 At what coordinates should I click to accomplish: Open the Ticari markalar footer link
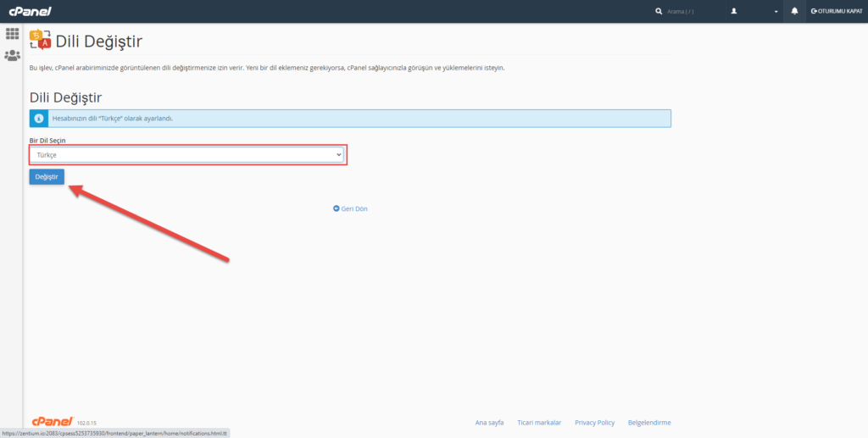[x=539, y=422]
